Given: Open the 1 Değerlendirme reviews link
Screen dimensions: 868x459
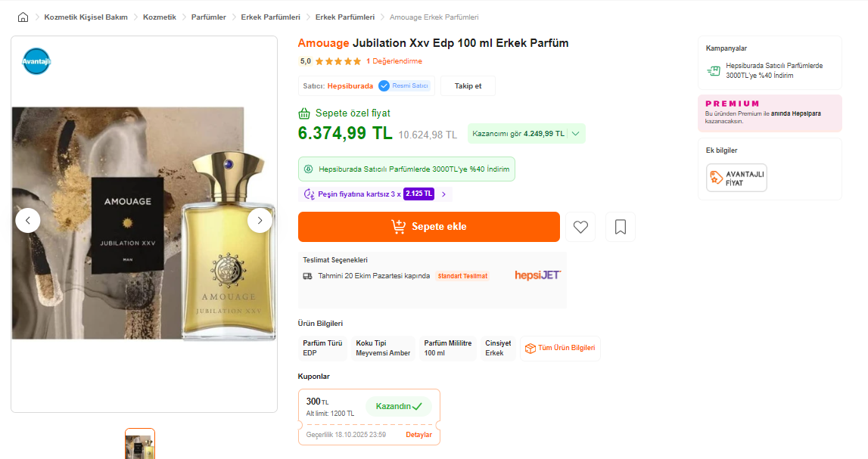Looking at the screenshot, I should point(394,61).
